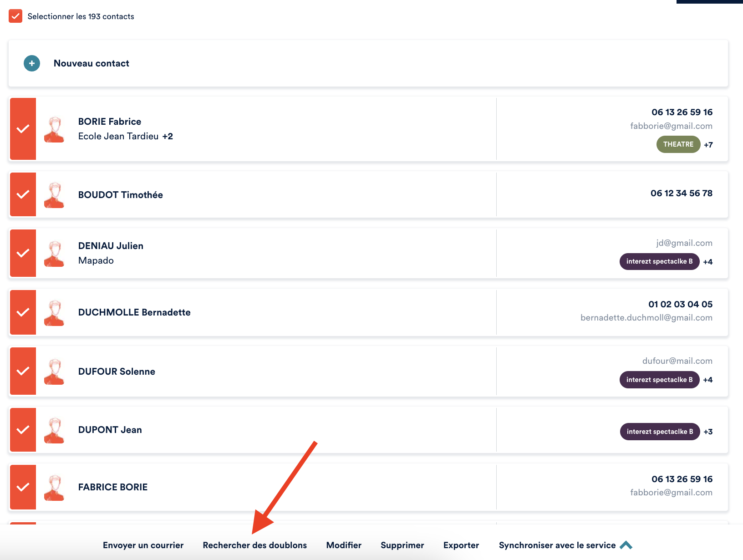Viewport: 743px width, 560px height.
Task: Select 'Exporter' in the bottom action bar
Action: pyautogui.click(x=461, y=545)
